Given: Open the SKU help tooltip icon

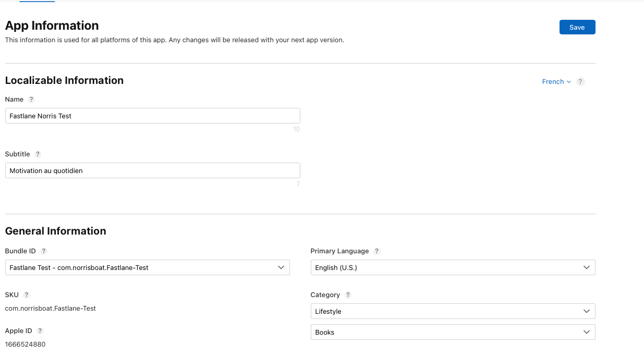Looking at the screenshot, I should [26, 294].
